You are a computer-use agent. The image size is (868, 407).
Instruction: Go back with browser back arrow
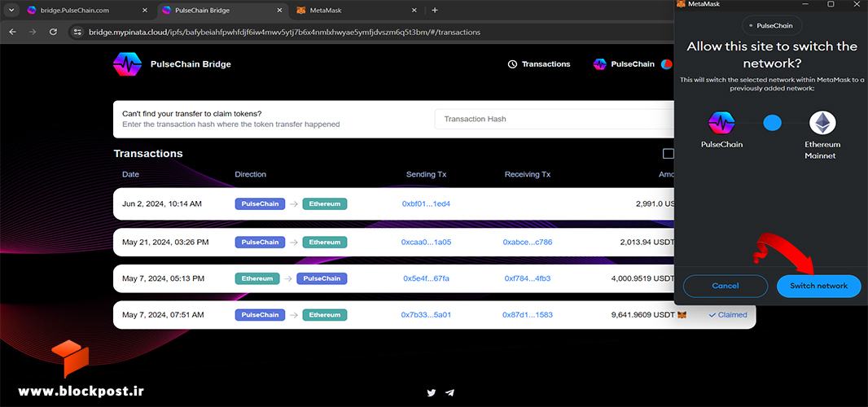pos(13,32)
